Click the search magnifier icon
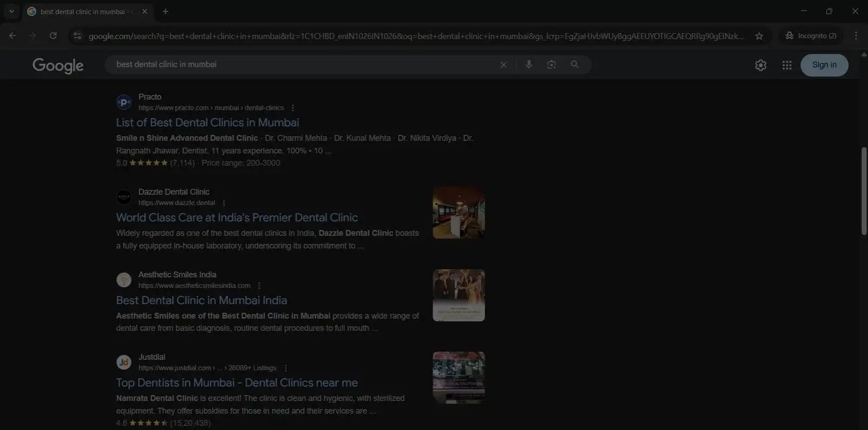The width and height of the screenshot is (868, 430). pos(575,65)
